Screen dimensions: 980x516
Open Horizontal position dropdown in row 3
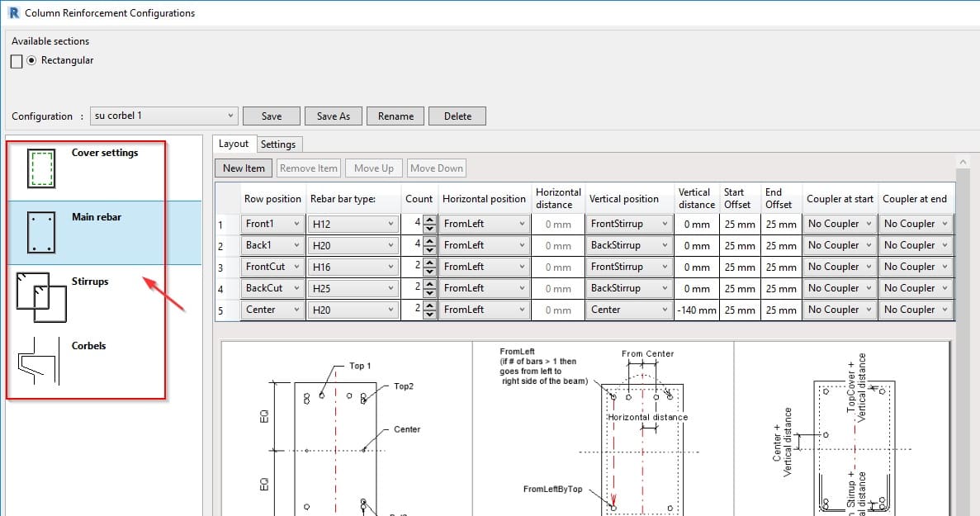[485, 267]
